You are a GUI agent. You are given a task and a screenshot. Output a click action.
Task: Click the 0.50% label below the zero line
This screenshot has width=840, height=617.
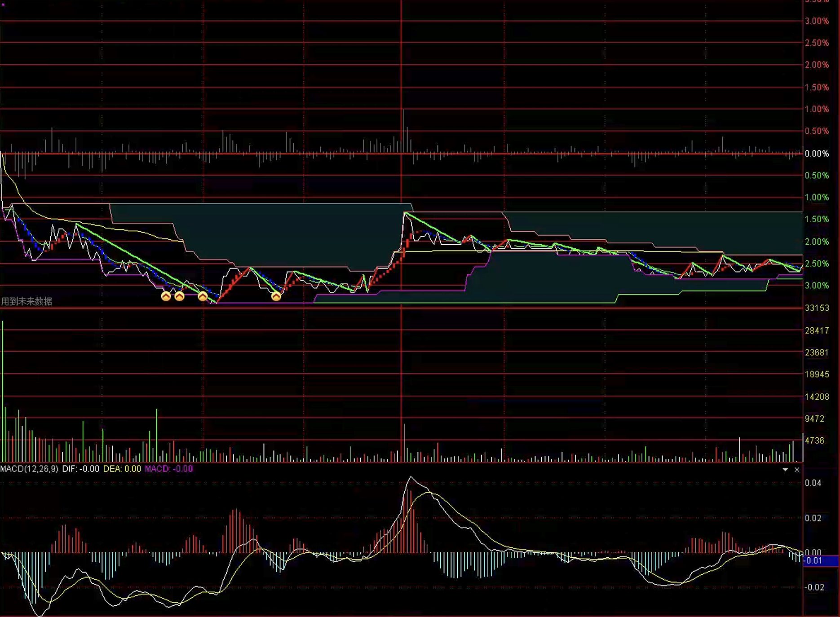817,176
